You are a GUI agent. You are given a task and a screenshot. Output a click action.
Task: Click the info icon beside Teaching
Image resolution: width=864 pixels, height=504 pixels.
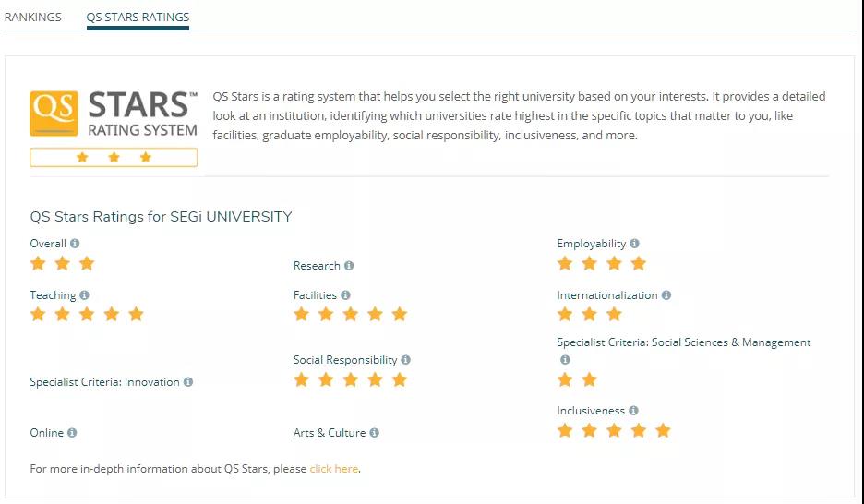pos(84,295)
